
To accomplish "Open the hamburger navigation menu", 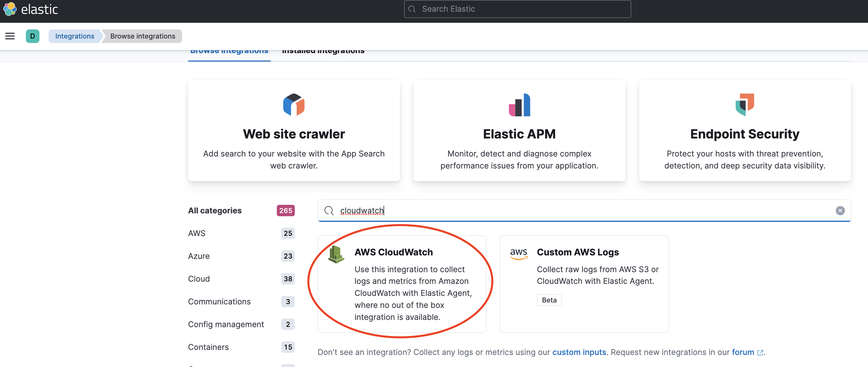I will click(x=10, y=36).
